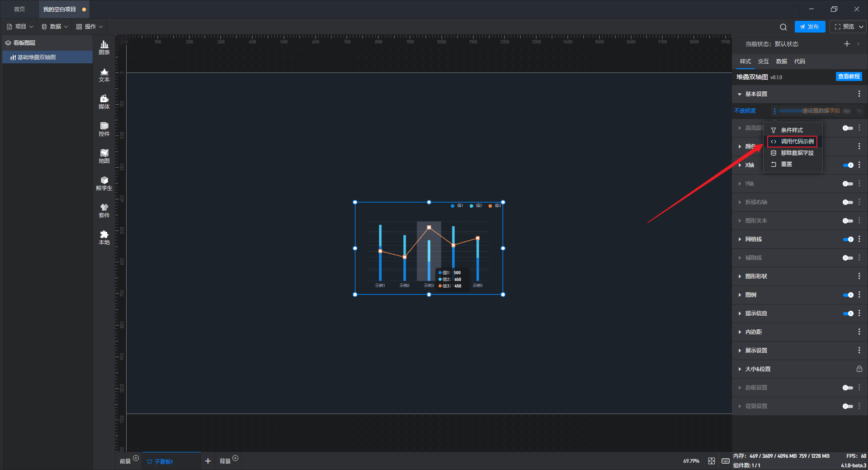Select the 基础堆叠双轴图 layer
Screen dimensions: 868x470
coord(47,57)
